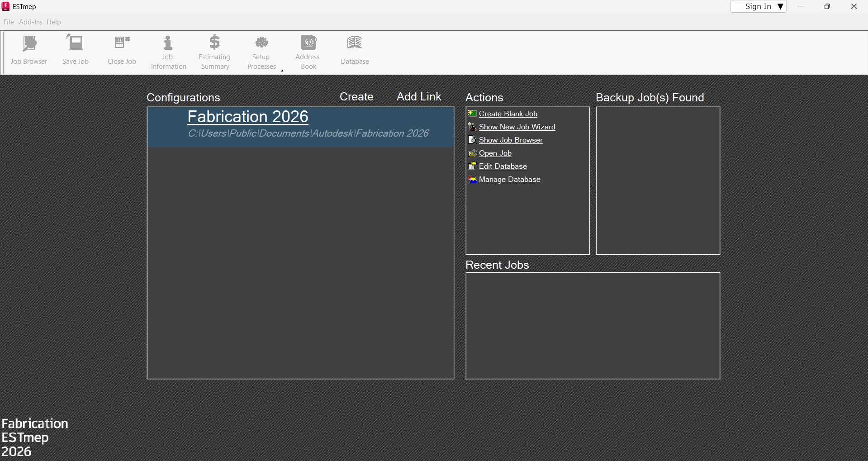This screenshot has width=868, height=461.
Task: Open the Estimating Summary dollar icon
Action: point(215,43)
